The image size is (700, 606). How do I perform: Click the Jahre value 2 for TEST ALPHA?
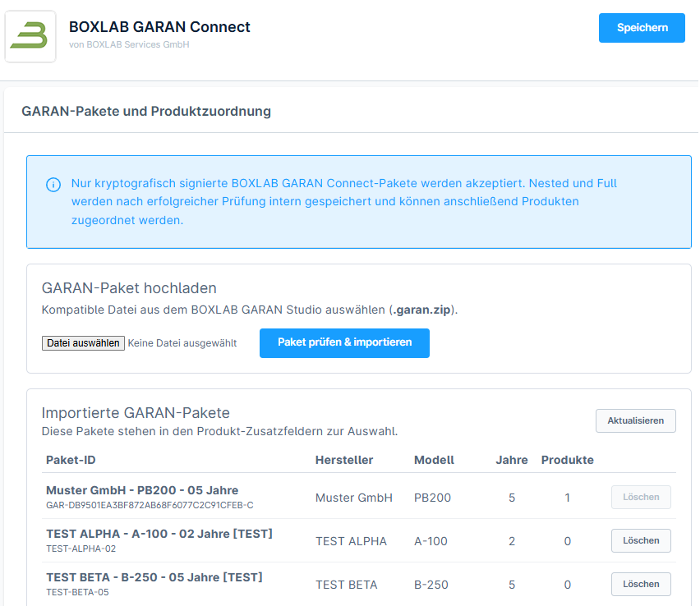coord(512,541)
